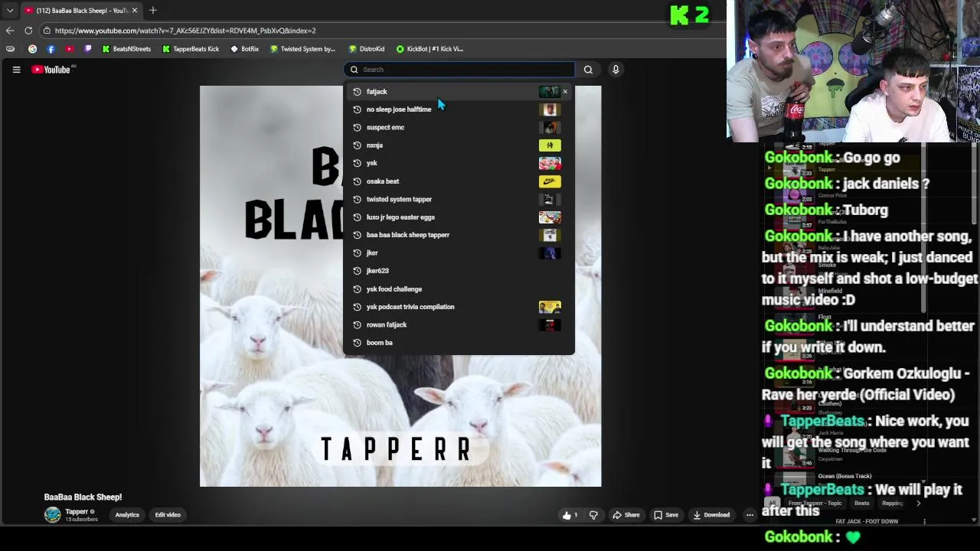
Task: Select "ysk podcast trivia compilation" suggestion
Action: pos(459,307)
